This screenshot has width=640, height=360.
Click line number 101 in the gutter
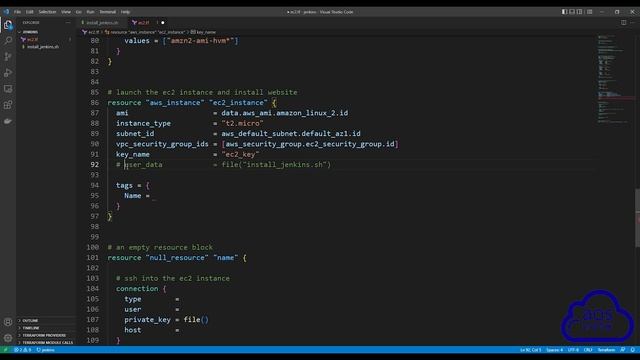click(93, 258)
